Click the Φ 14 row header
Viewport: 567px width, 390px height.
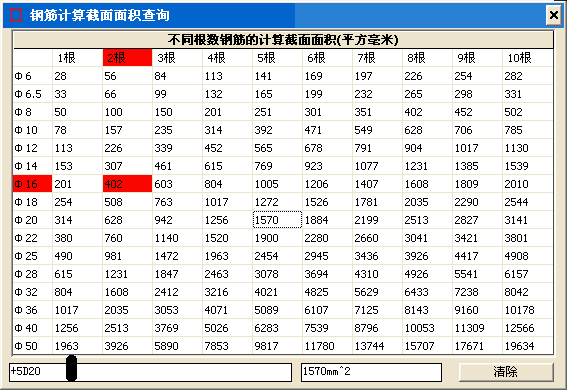point(33,166)
